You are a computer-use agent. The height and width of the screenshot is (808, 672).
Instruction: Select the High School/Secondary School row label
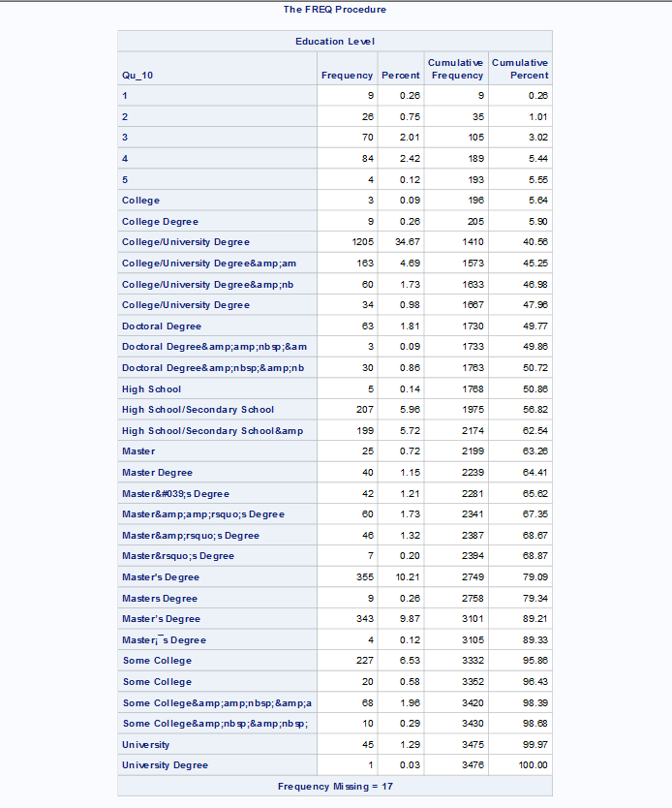198,410
